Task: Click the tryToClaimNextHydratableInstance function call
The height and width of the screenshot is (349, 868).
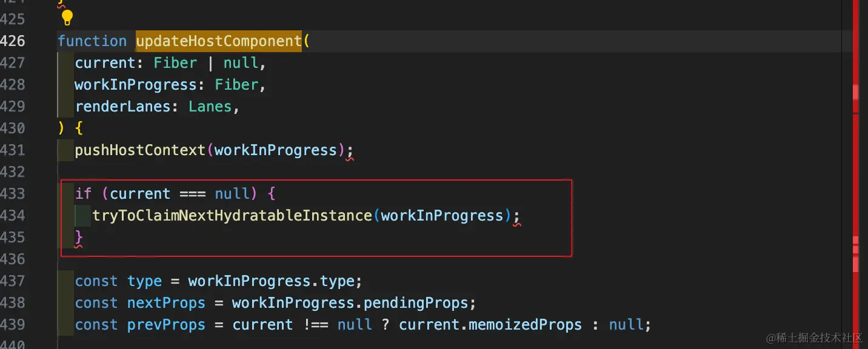Action: coord(232,216)
